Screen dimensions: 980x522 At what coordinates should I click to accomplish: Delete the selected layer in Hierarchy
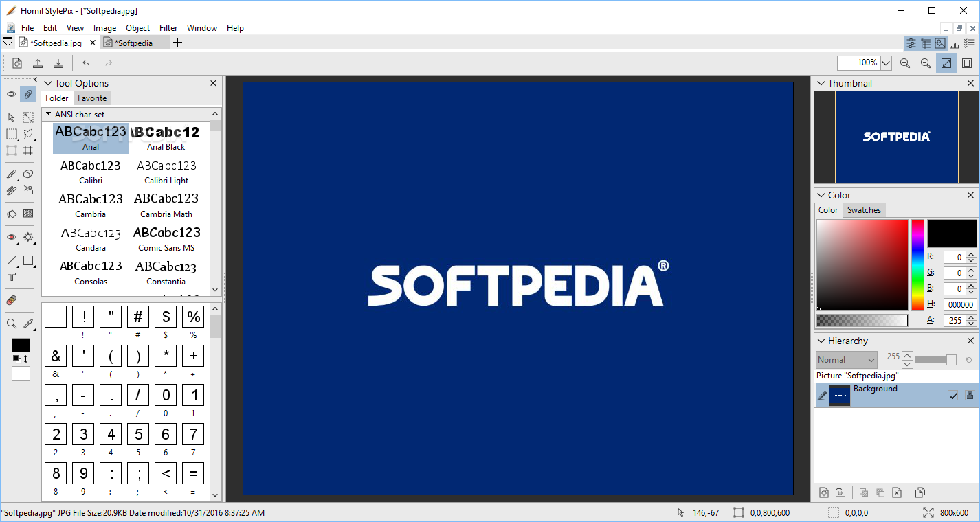[x=897, y=492]
